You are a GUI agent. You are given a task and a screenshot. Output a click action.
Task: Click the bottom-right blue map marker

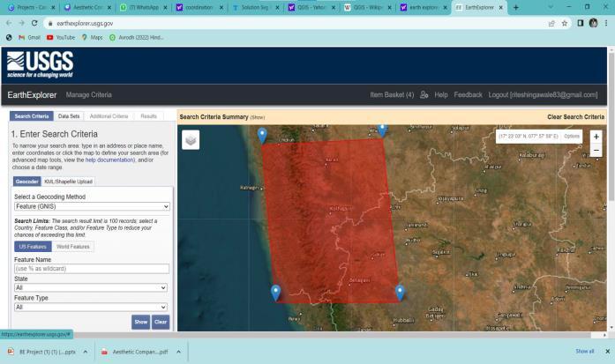click(x=400, y=293)
